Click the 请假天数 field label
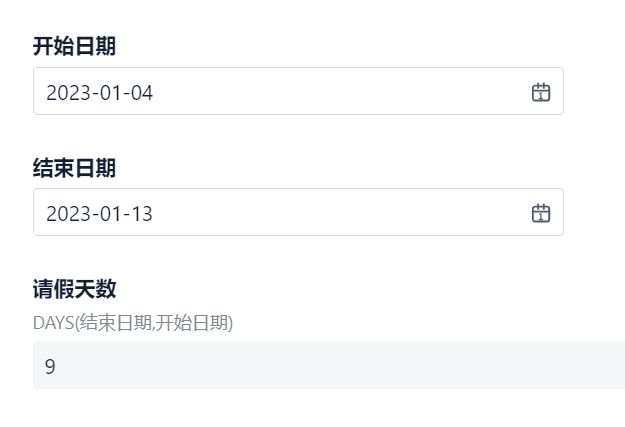The width and height of the screenshot is (625, 427). pos(75,289)
